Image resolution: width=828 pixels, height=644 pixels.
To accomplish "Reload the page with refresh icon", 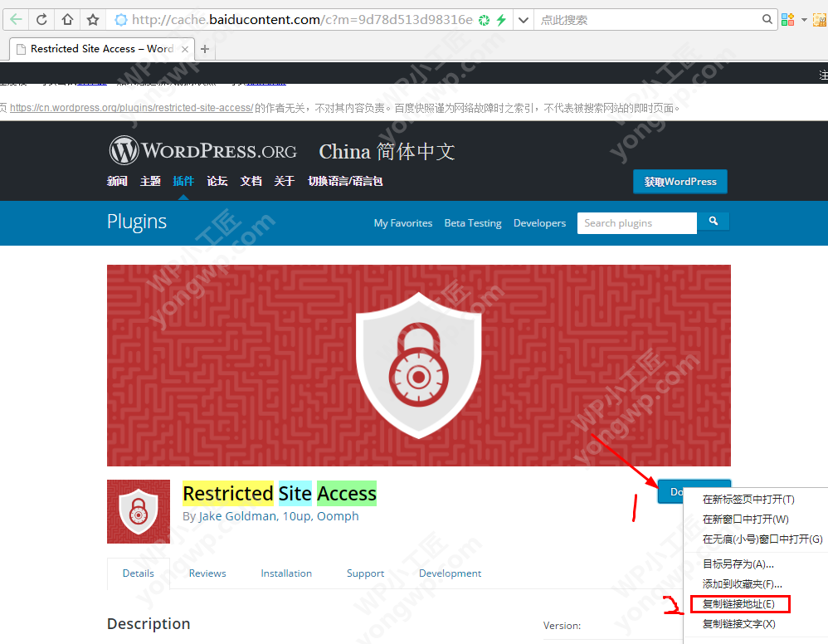I will tap(41, 20).
